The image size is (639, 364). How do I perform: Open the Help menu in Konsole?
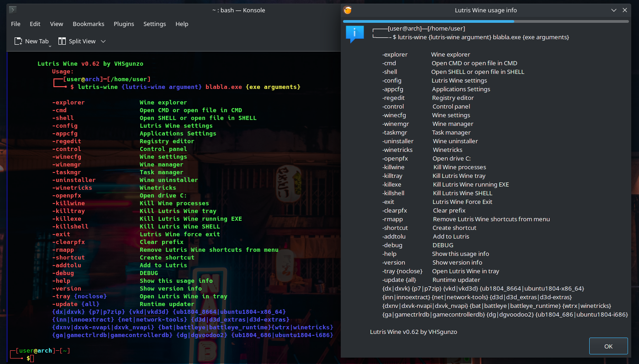click(x=182, y=24)
